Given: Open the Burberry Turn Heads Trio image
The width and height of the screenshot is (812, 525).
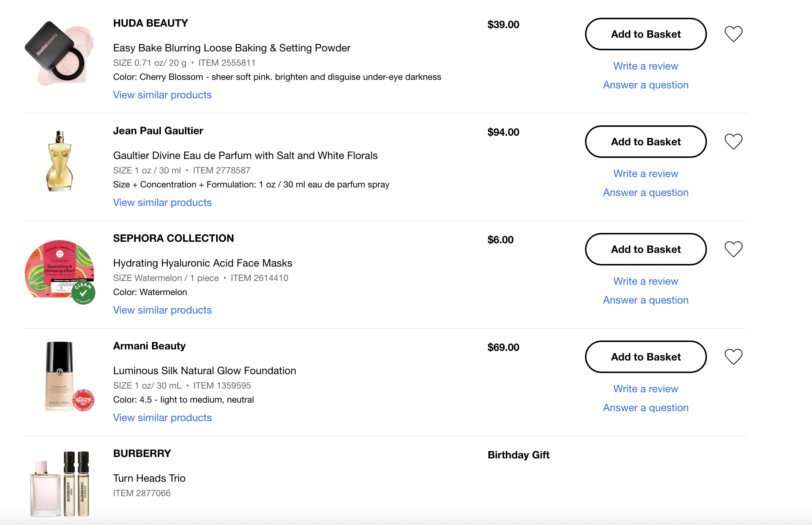Looking at the screenshot, I should pos(60,484).
